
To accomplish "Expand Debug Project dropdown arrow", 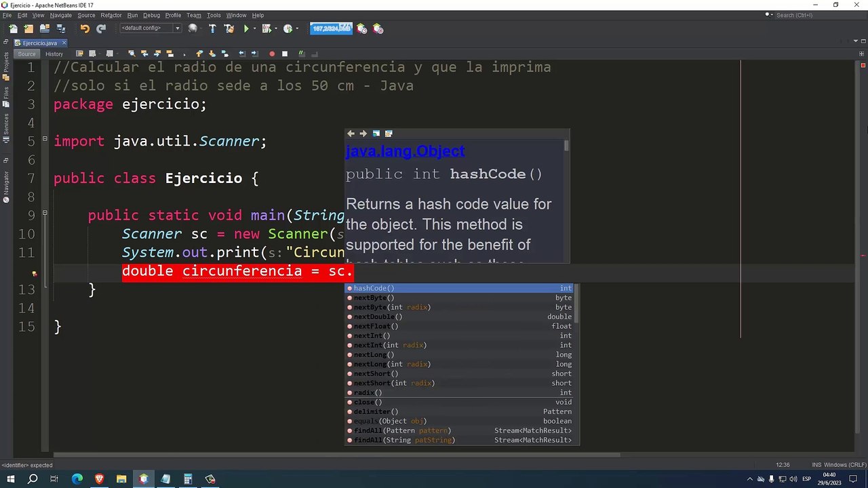I will (275, 28).
